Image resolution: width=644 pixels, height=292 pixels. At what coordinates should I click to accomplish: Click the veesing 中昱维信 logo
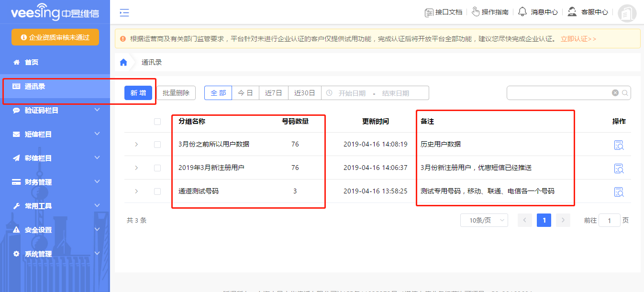pos(55,12)
